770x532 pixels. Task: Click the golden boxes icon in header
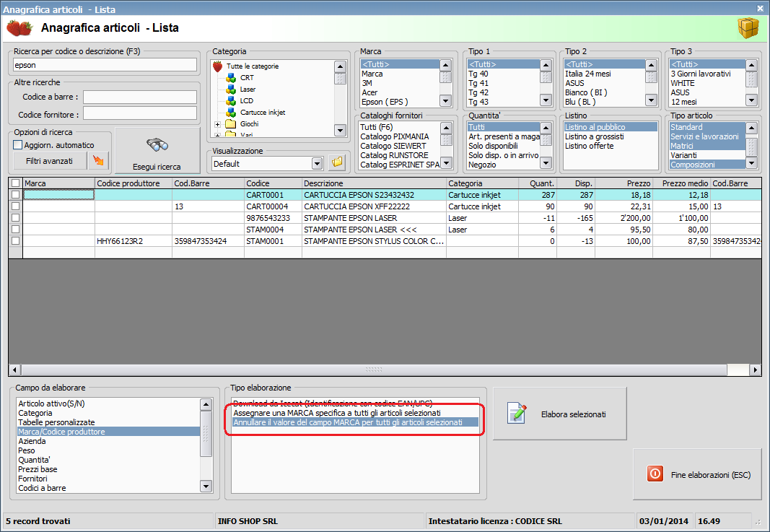coord(748,28)
